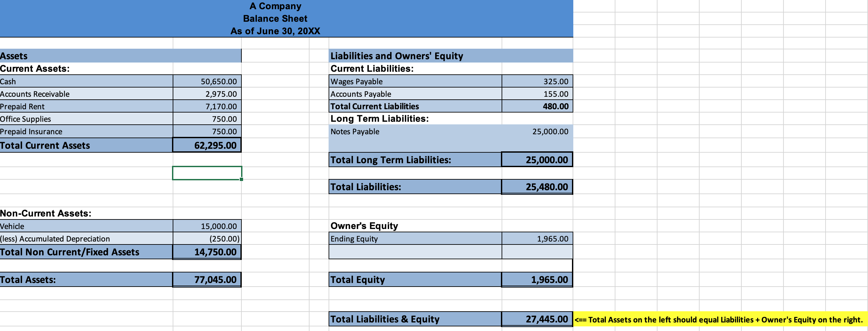Select Total Non Current/Fixed Assets total
This screenshot has height=331, width=868.
tap(207, 252)
